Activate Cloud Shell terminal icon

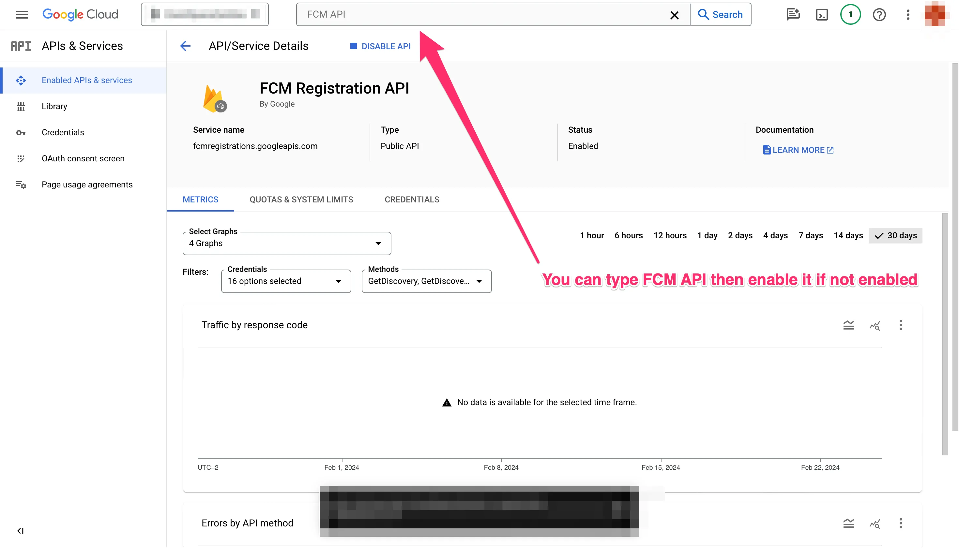(x=822, y=14)
